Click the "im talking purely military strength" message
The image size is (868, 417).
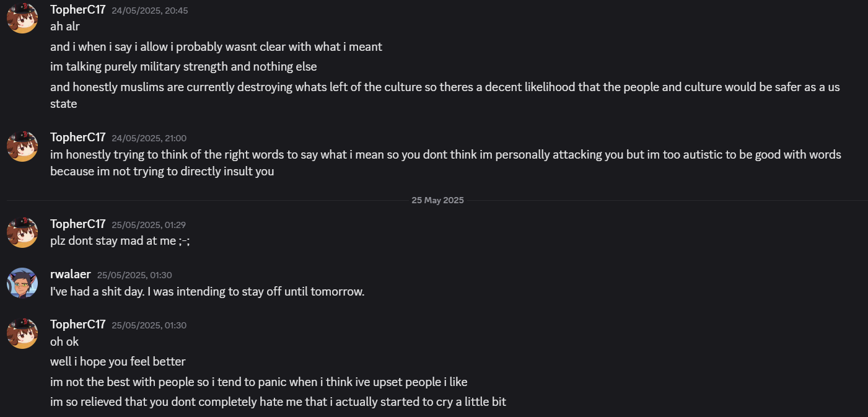click(183, 66)
